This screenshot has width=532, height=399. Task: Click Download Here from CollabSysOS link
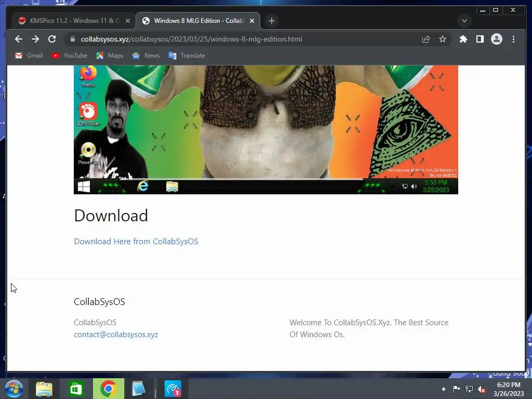coord(136,241)
